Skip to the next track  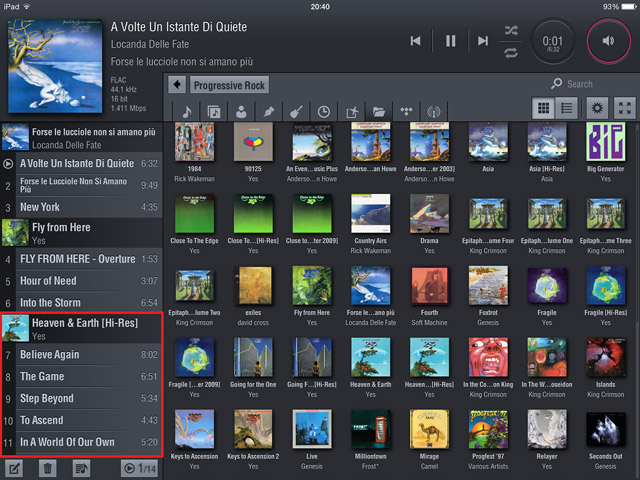[483, 40]
